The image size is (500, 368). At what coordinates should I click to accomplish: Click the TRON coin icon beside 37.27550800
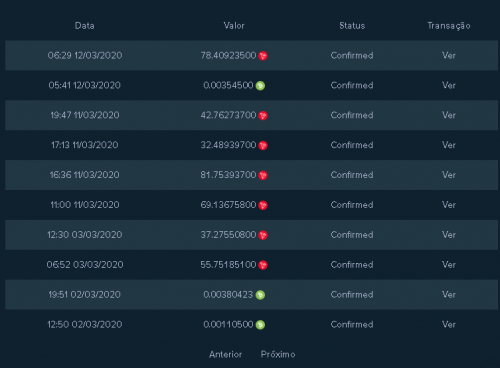(x=263, y=235)
